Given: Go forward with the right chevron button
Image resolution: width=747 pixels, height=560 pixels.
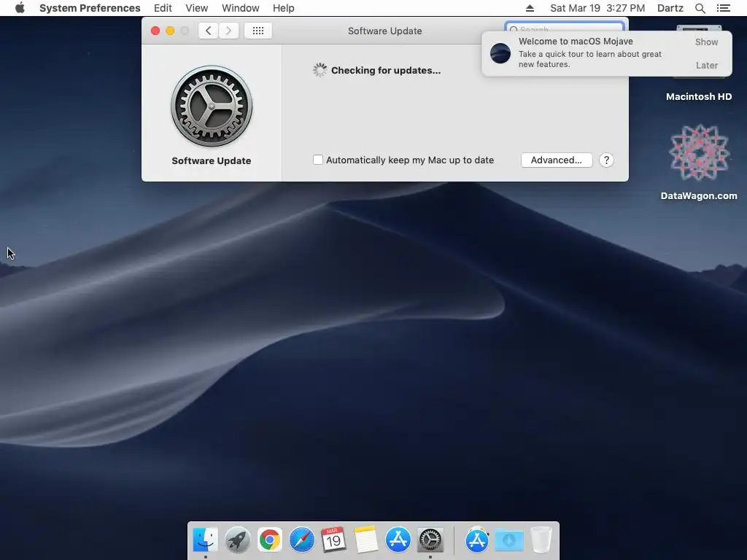Looking at the screenshot, I should click(228, 31).
